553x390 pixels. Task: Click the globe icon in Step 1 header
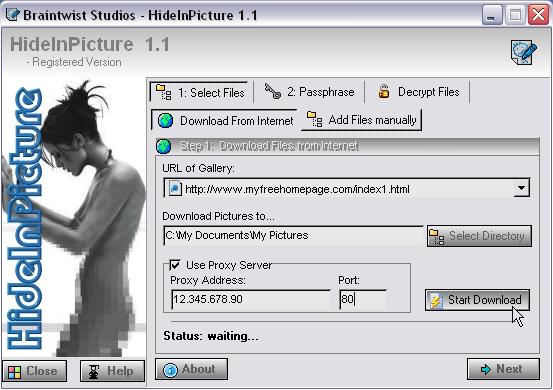[163, 146]
